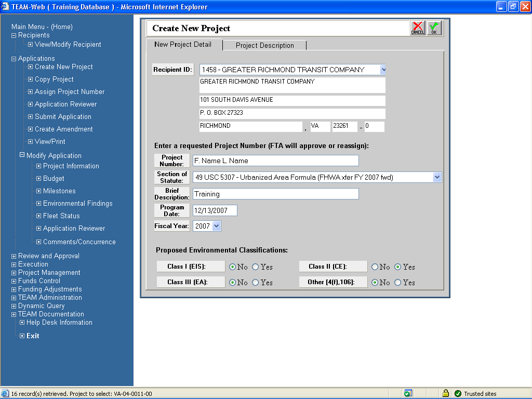Click the Internet Explorer page icon in title bar
Screen dimensions: 532x399
[5, 7]
